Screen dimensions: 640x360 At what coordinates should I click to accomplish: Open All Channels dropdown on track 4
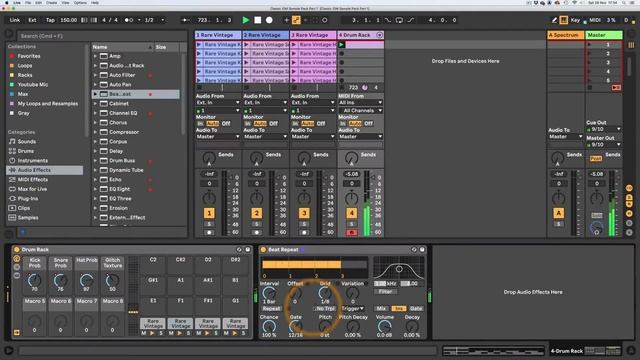[360, 111]
